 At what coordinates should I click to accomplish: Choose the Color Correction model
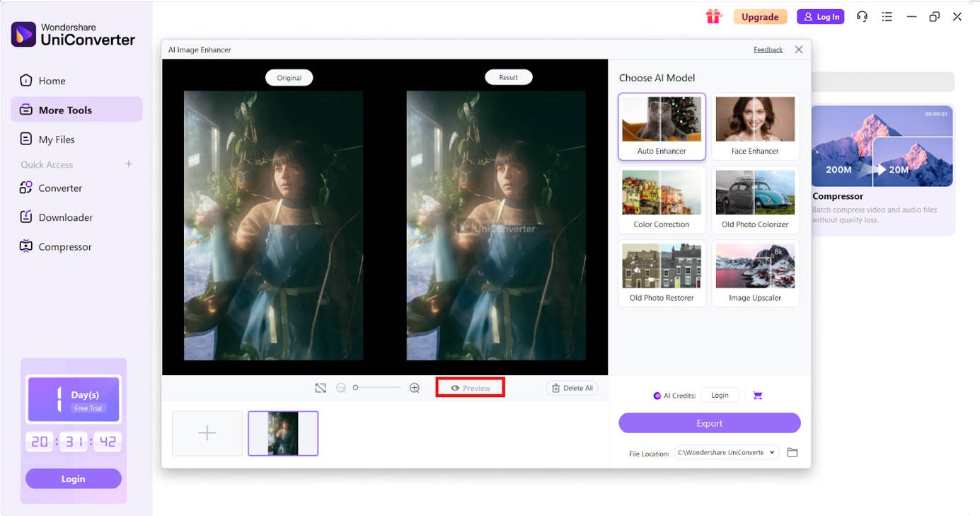(x=662, y=200)
